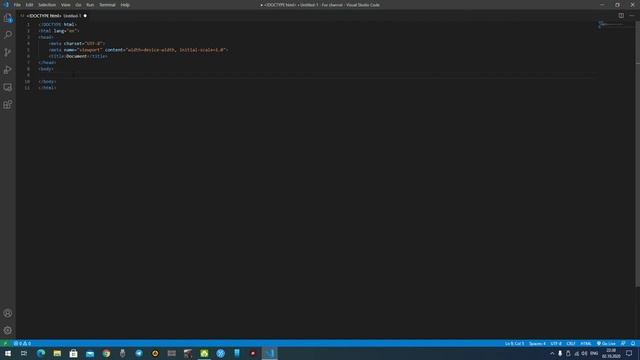This screenshot has height=360, width=640.
Task: Click the unsaved dot on Untitled-1 tab
Action: click(x=85, y=16)
